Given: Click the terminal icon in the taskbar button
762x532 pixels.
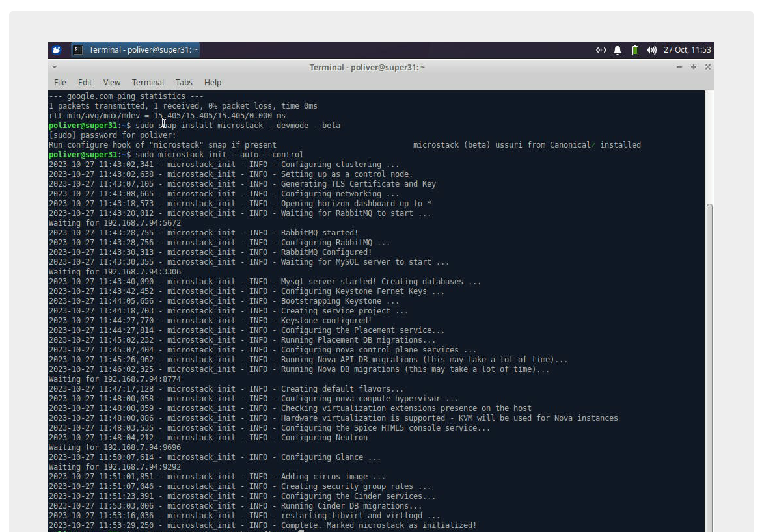Looking at the screenshot, I should click(78, 50).
